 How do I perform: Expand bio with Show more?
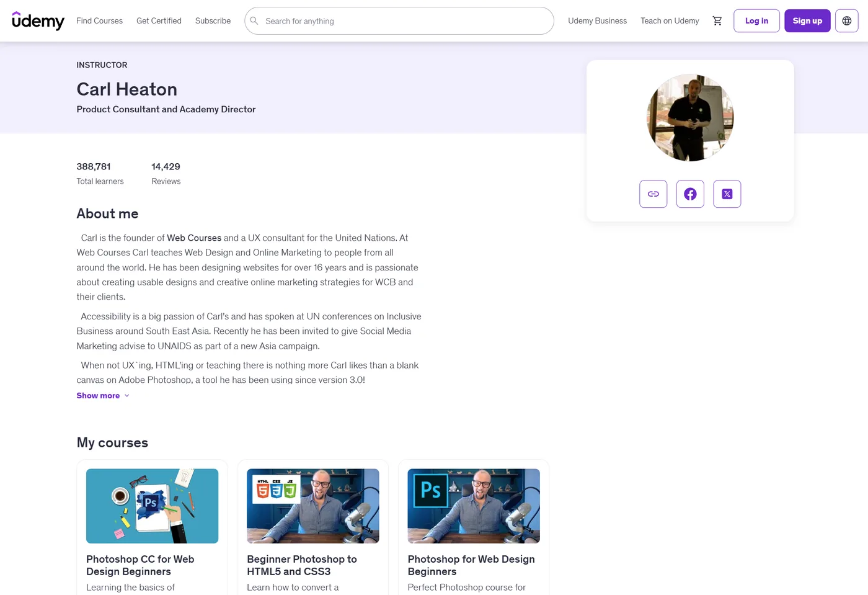pos(103,396)
